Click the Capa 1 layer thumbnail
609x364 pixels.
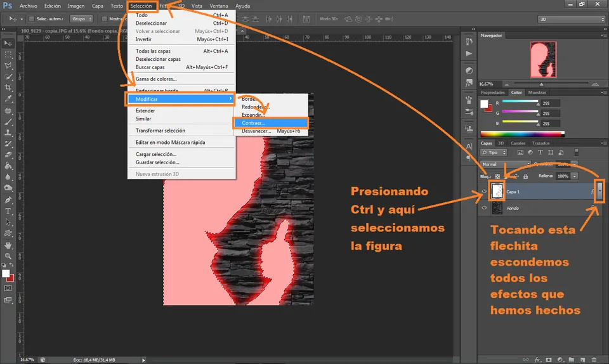click(x=497, y=192)
